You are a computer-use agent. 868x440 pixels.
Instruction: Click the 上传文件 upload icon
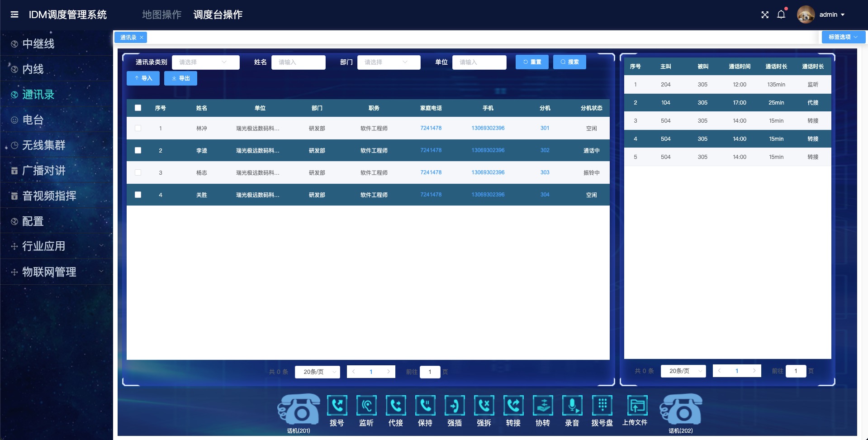tap(637, 406)
